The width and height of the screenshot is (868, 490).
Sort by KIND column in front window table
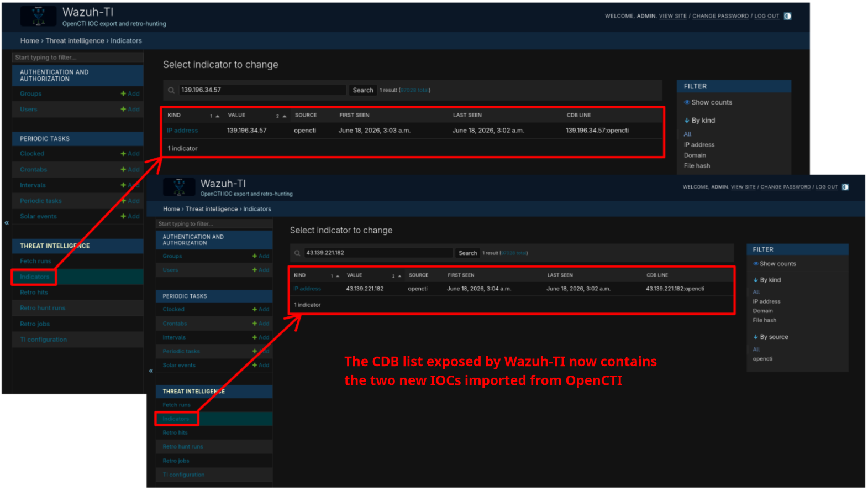(x=300, y=275)
